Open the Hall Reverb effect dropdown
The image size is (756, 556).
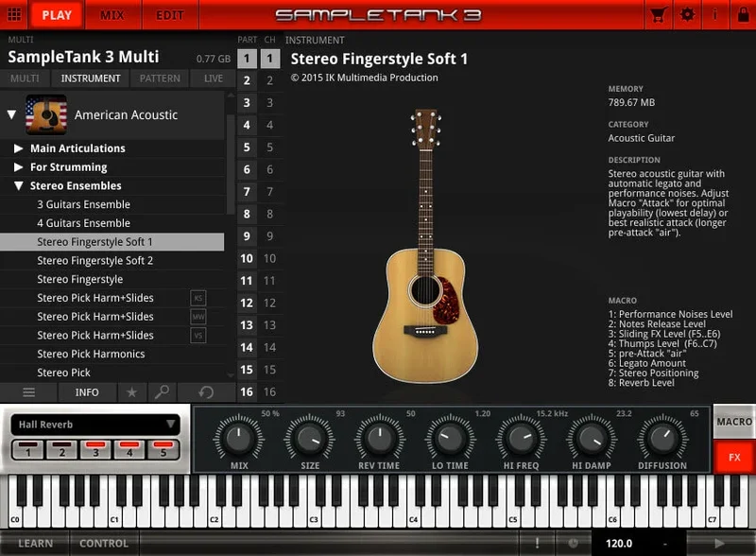[x=95, y=425]
